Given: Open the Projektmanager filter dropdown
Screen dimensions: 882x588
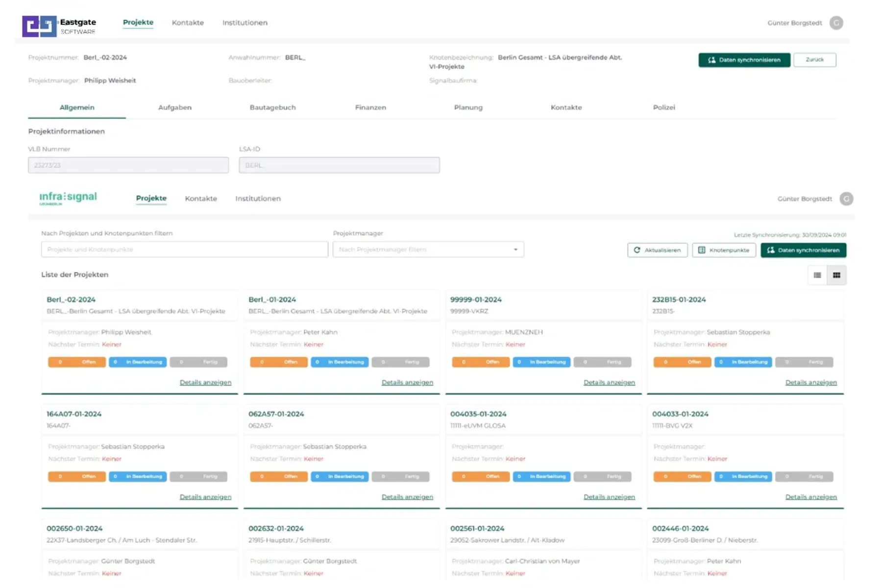Looking at the screenshot, I should point(428,249).
